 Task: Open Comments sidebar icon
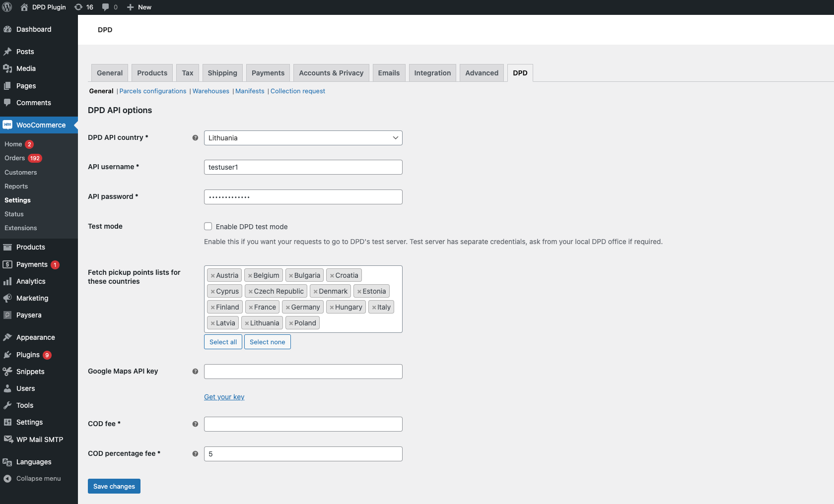click(7, 103)
